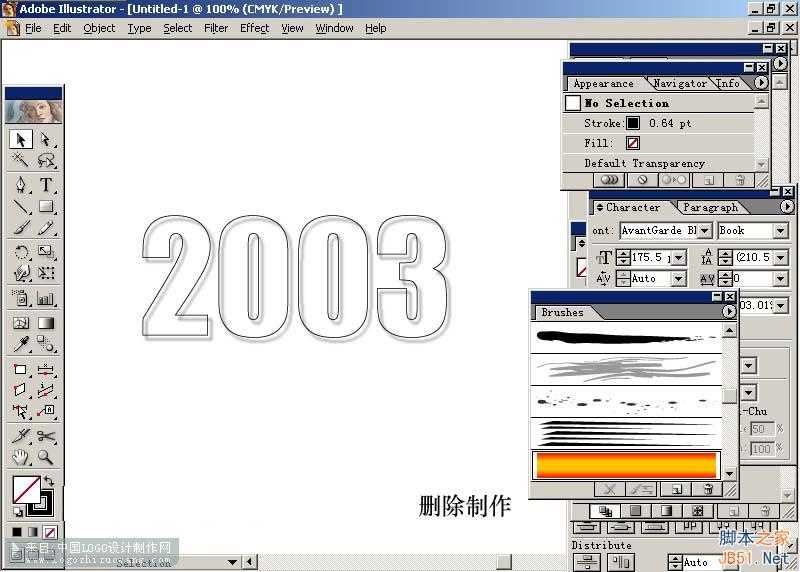800x572 pixels.
Task: Select the Rectangle tool
Action: click(46, 206)
